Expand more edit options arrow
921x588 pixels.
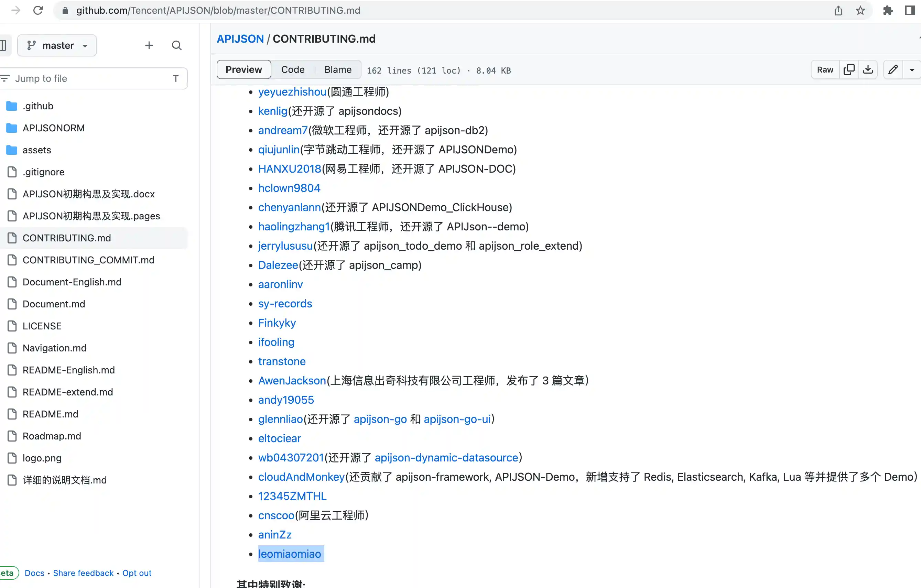point(912,69)
